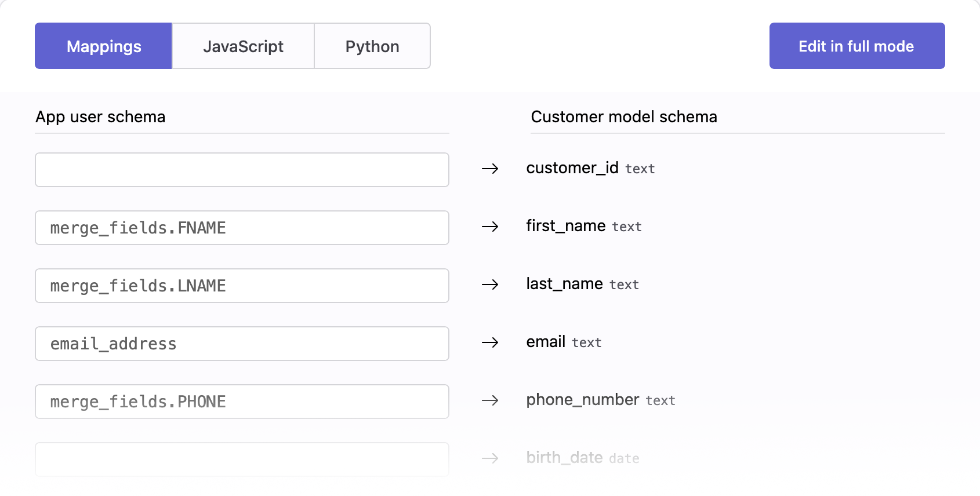Click the arrow icon beside email
This screenshot has height=496, width=980.
(490, 342)
